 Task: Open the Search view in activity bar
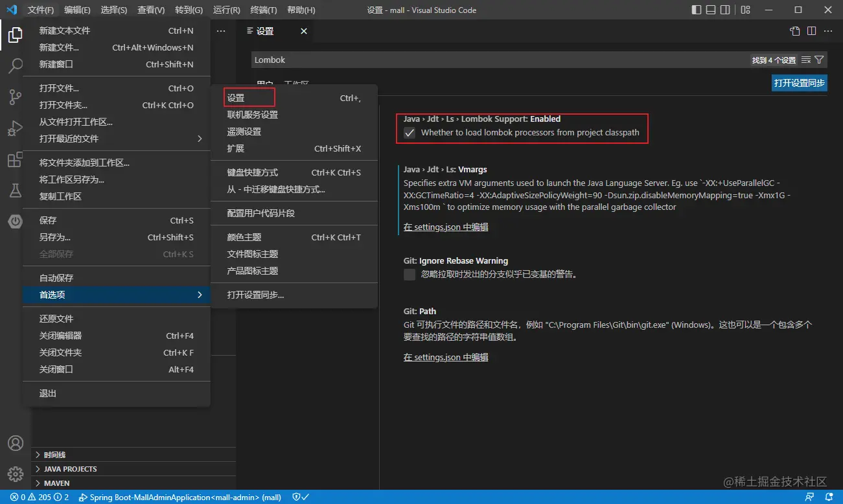[15, 66]
